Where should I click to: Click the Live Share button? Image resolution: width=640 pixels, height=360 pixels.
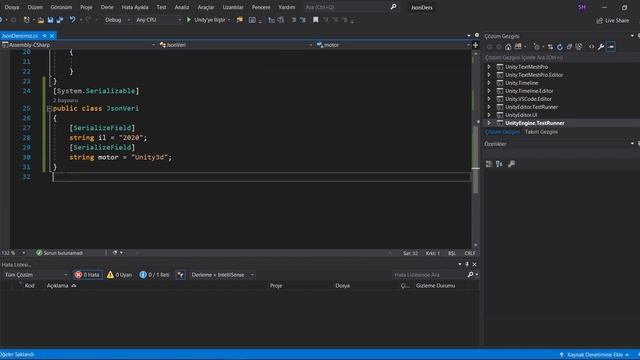pos(613,20)
